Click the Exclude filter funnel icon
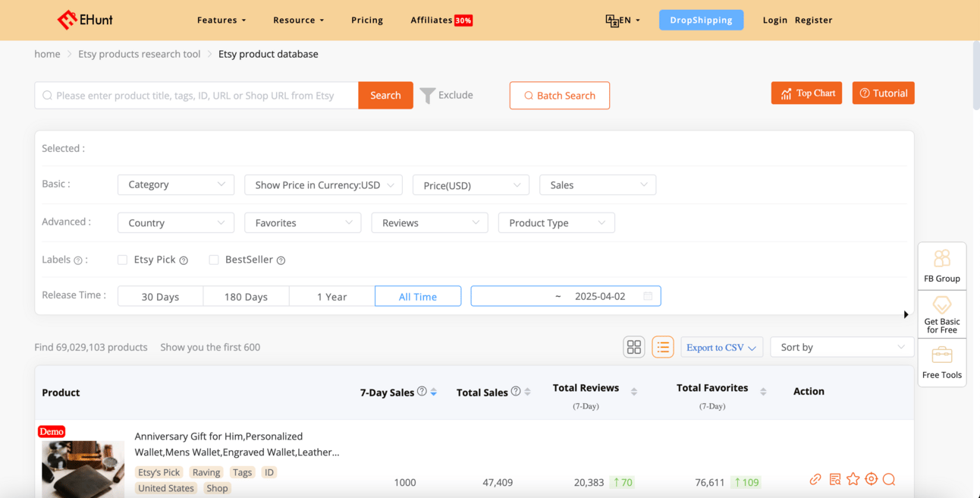The height and width of the screenshot is (498, 980). pyautogui.click(x=428, y=96)
